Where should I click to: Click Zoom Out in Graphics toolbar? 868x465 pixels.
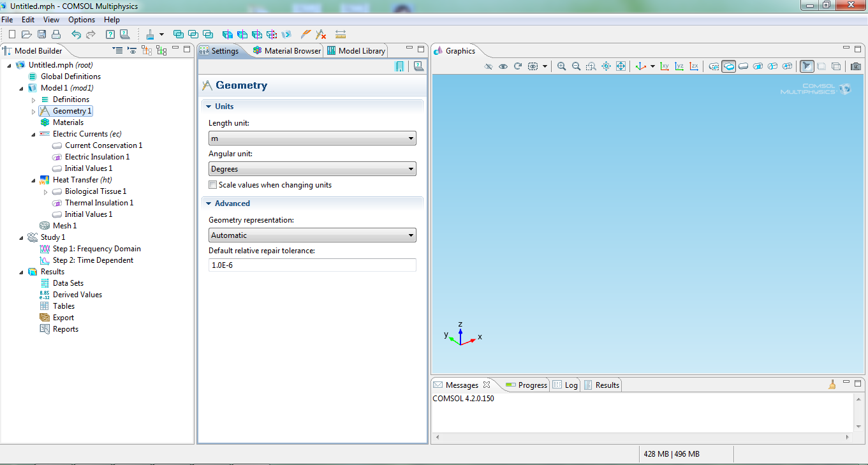tap(577, 66)
